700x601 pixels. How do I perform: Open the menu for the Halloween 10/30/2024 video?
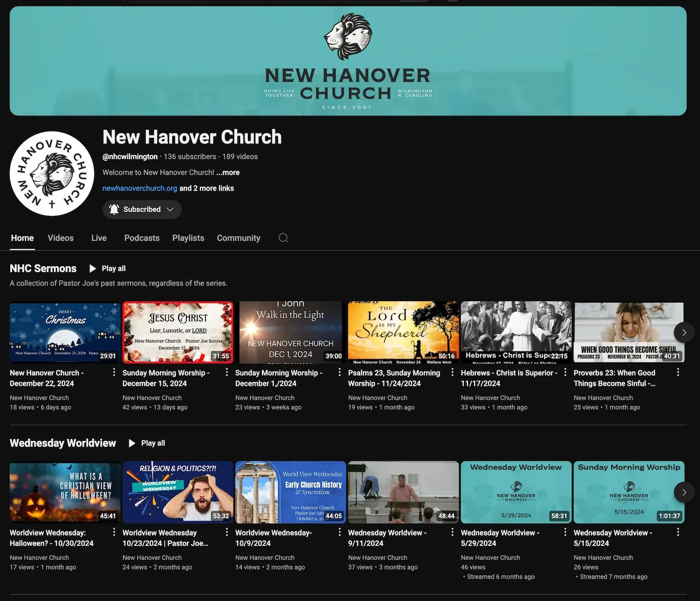(114, 532)
